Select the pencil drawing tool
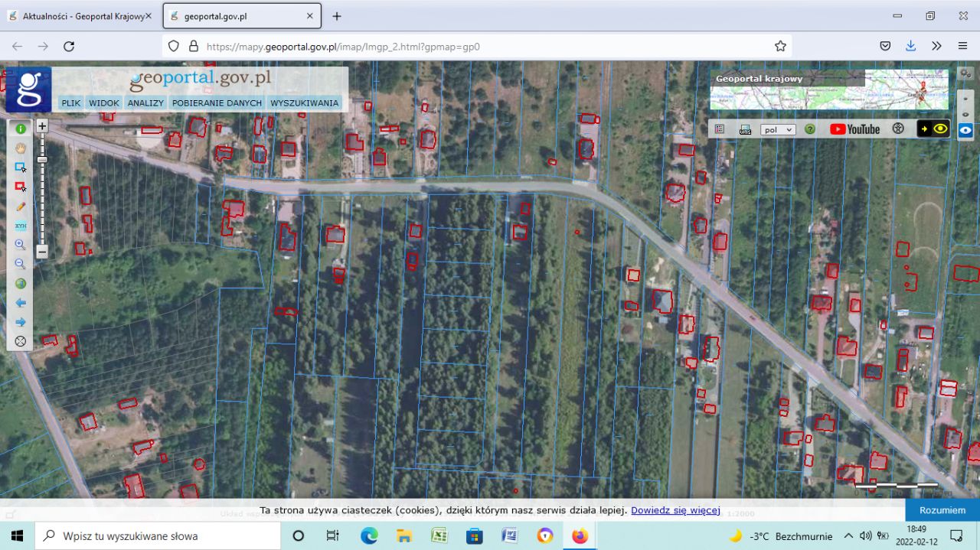980x550 pixels. click(21, 207)
